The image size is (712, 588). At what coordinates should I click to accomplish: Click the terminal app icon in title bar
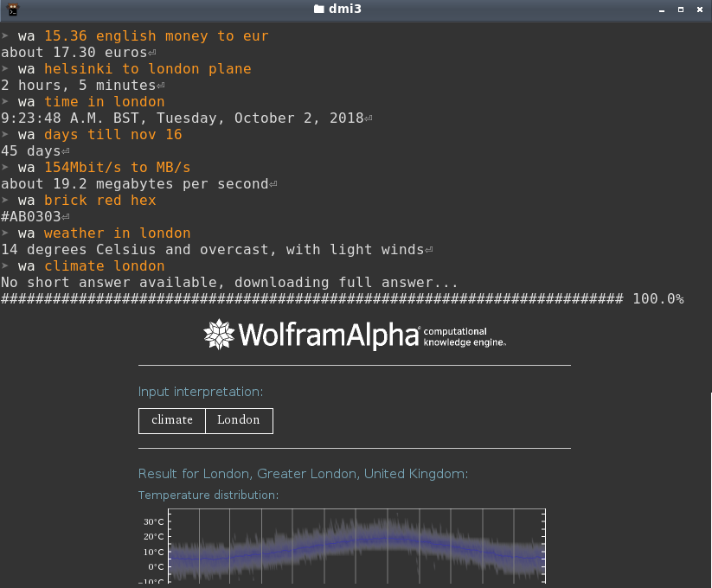click(x=13, y=9)
